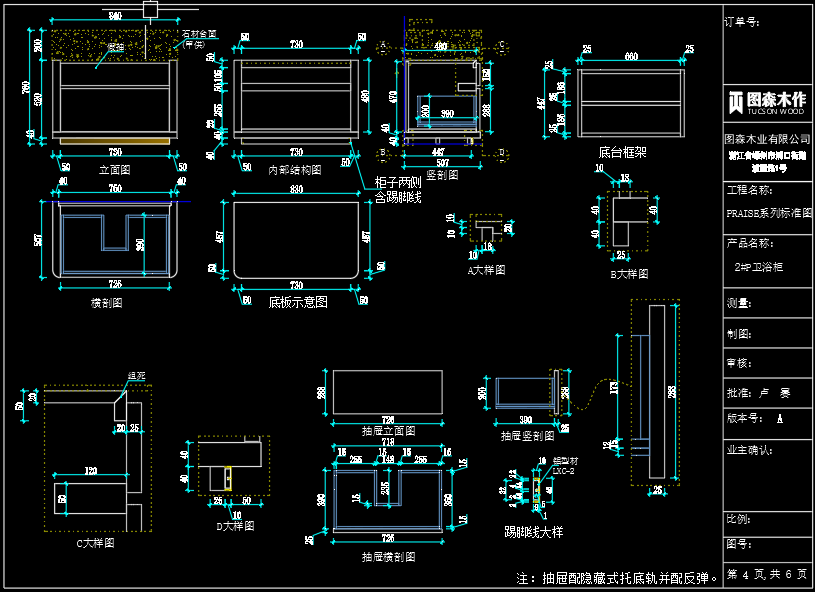Screen dimensions: 815x592
Task: Click the 踢脚线大样 skirting detail label
Action: point(533,532)
